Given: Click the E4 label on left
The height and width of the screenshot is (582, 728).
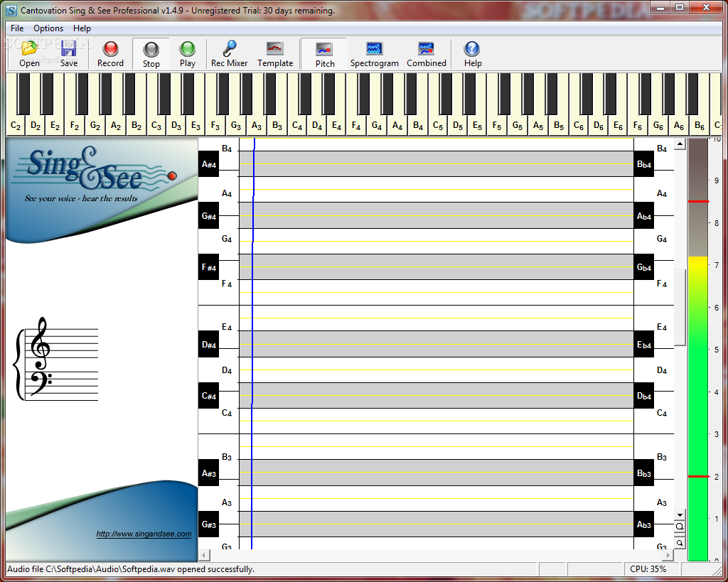Looking at the screenshot, I should (227, 327).
